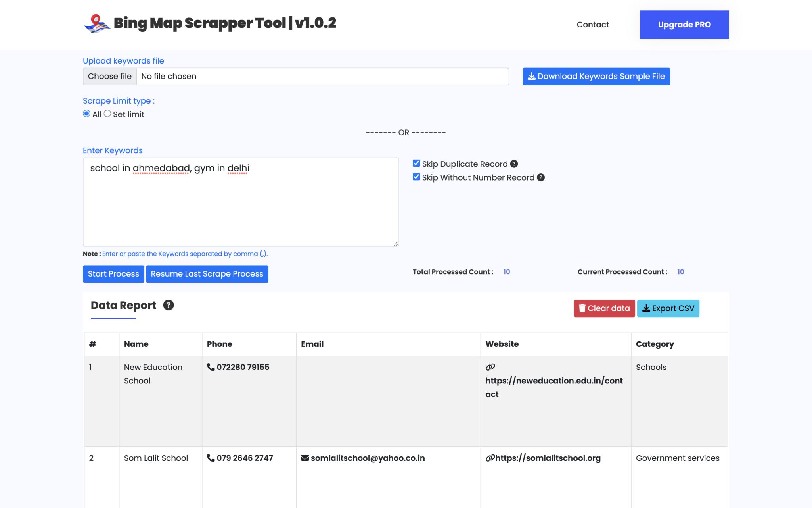812x508 pixels.
Task: Click the download icon on Export CSV button
Action: (x=646, y=308)
